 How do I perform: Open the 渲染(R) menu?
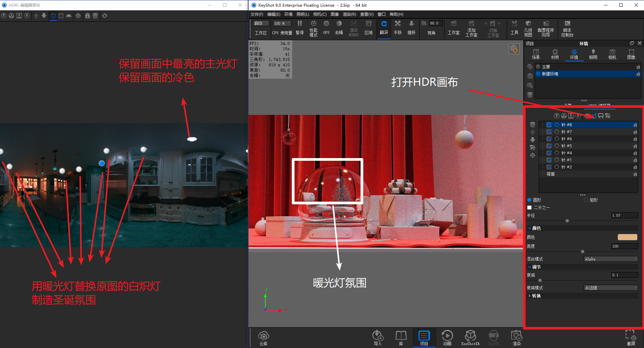click(x=349, y=14)
